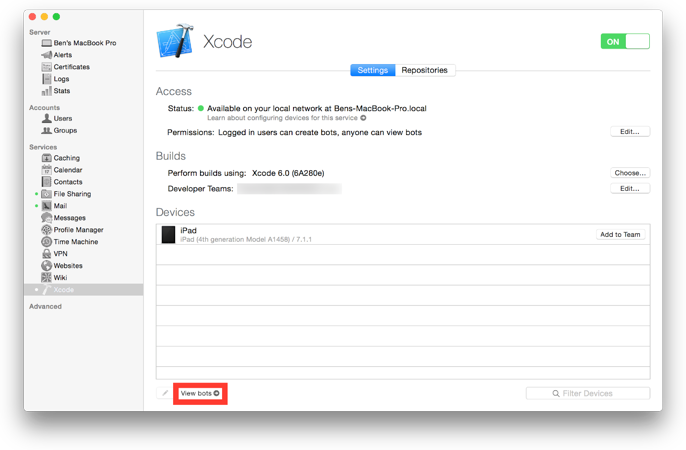Open the Caching service icon
Image resolution: width=686 pixels, height=450 pixels.
(46, 158)
